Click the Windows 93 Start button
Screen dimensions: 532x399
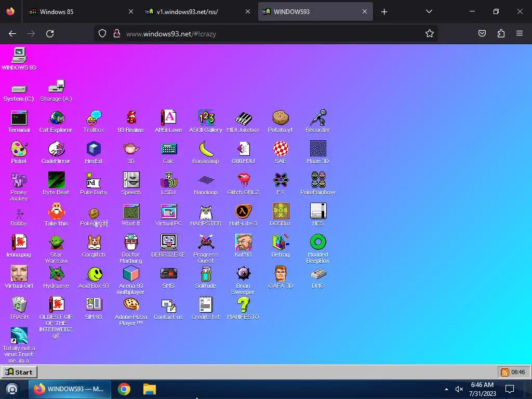pyautogui.click(x=19, y=372)
